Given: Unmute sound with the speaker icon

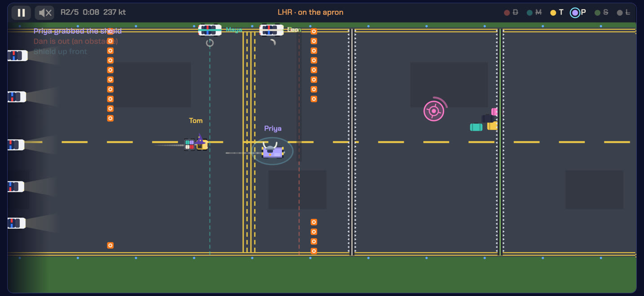Looking at the screenshot, I should pos(44,13).
